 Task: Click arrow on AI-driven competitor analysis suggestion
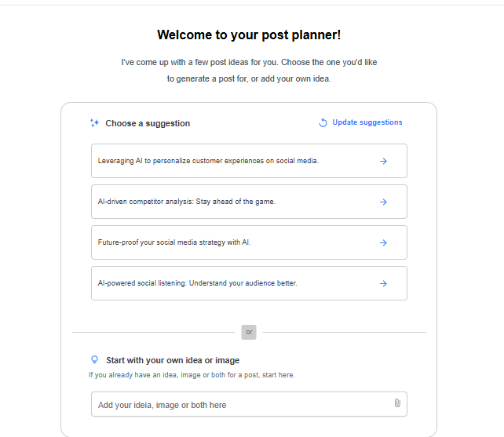[x=383, y=202]
